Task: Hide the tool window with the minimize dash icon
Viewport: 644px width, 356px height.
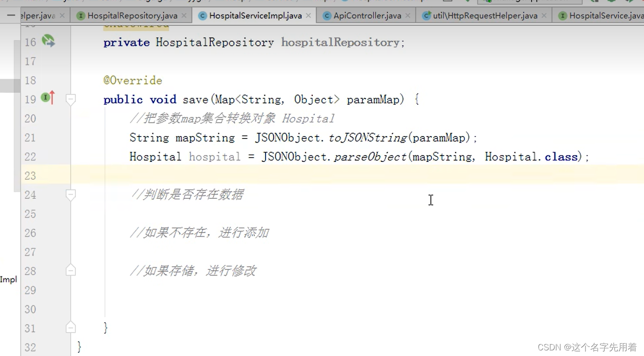Action: coord(10,15)
